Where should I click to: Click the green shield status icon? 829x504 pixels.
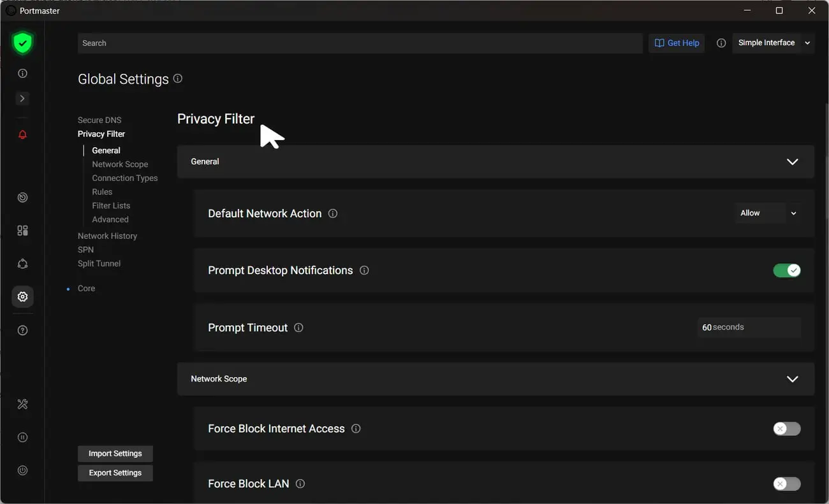[x=22, y=43]
